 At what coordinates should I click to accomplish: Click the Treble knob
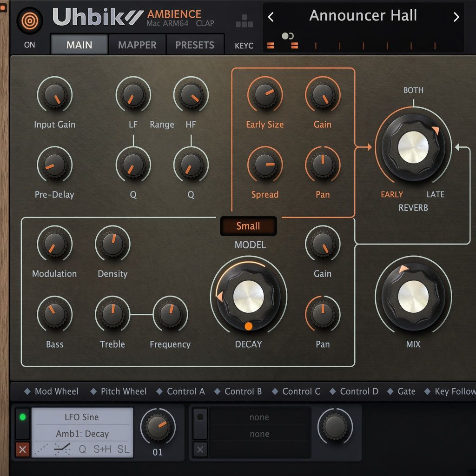coord(112,314)
